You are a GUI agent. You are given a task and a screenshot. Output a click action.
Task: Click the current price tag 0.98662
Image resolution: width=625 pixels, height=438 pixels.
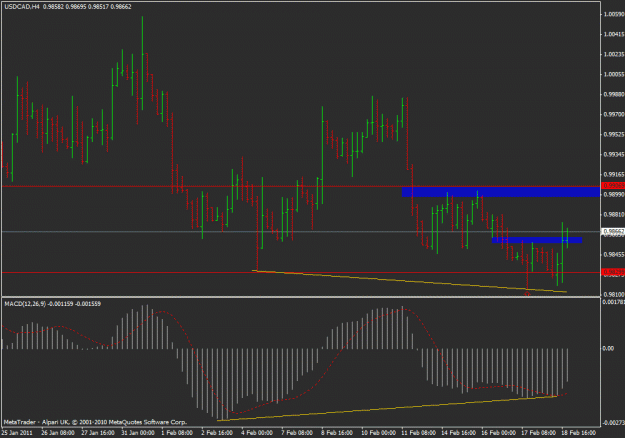[x=613, y=231]
